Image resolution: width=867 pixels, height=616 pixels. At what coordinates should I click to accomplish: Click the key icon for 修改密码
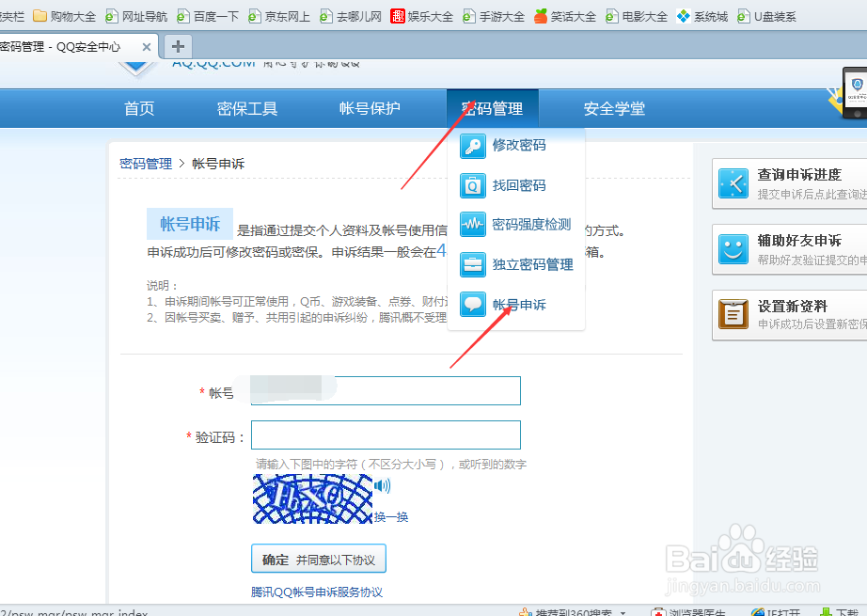[x=473, y=146]
